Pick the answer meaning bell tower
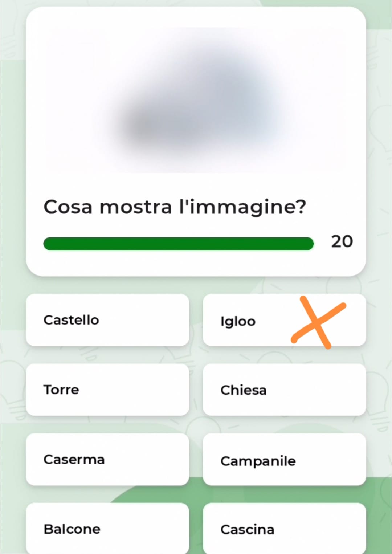Viewport: 392px width, 554px height. tap(284, 460)
